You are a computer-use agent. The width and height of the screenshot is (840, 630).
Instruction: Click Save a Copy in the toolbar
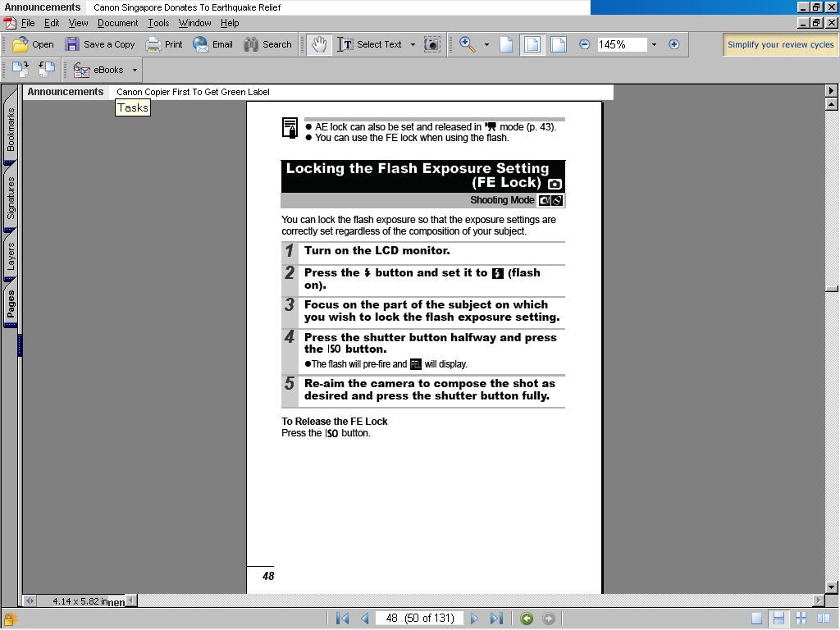click(99, 44)
